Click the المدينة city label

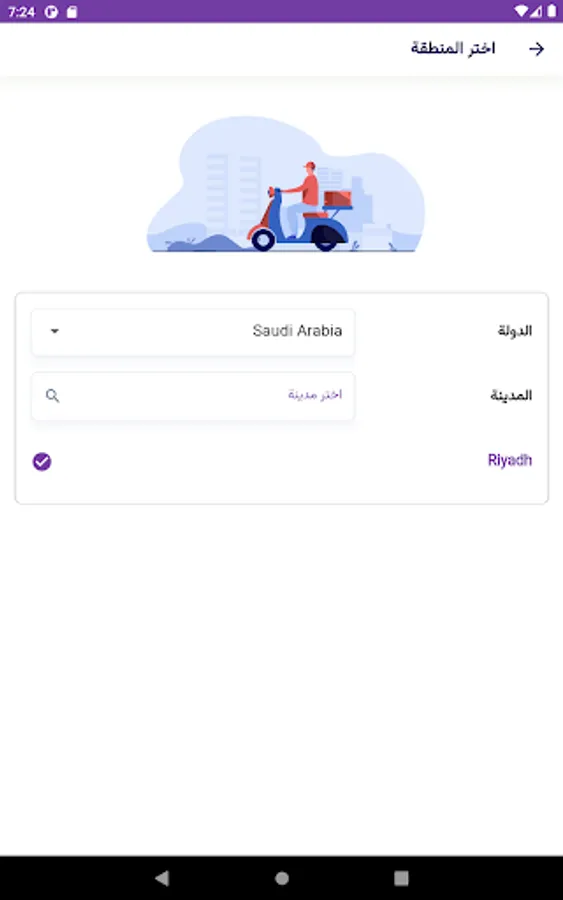coord(511,395)
